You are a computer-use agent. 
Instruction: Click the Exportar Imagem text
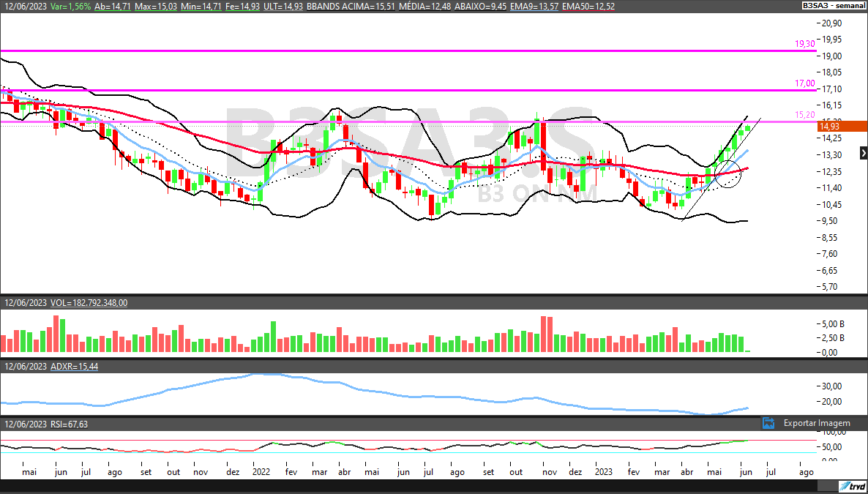[817, 423]
